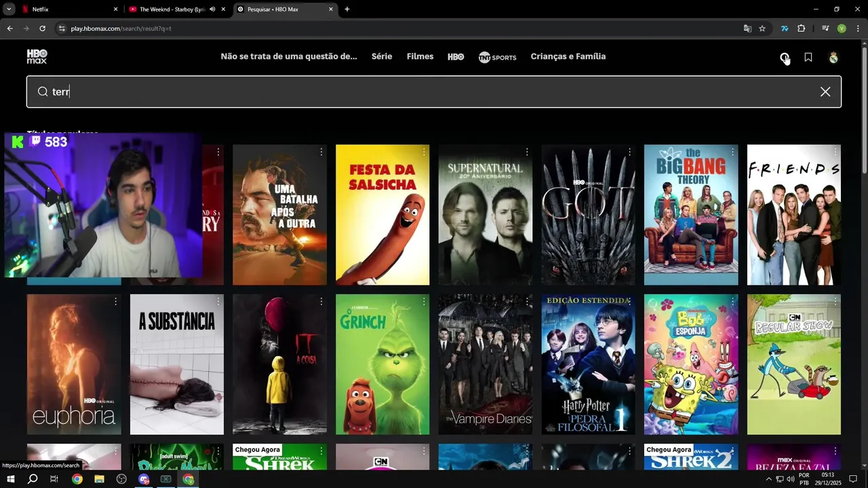Open the Filmes menu item
The image size is (868, 488).
[x=420, y=56]
